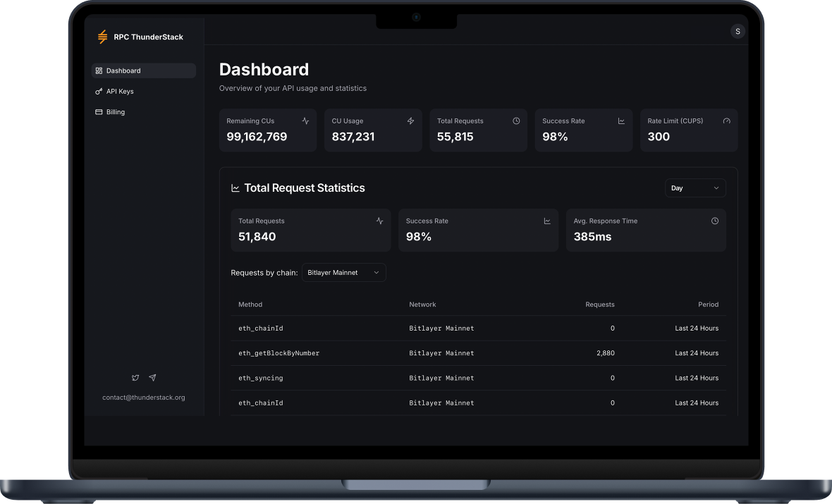The image size is (832, 504).
Task: Navigate to Billing in the sidebar
Action: 115,112
